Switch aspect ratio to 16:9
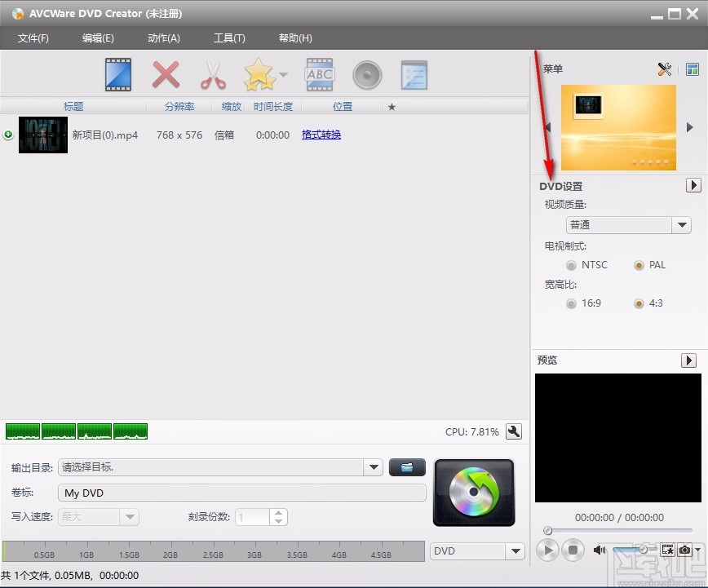708x588 pixels. pyautogui.click(x=572, y=303)
